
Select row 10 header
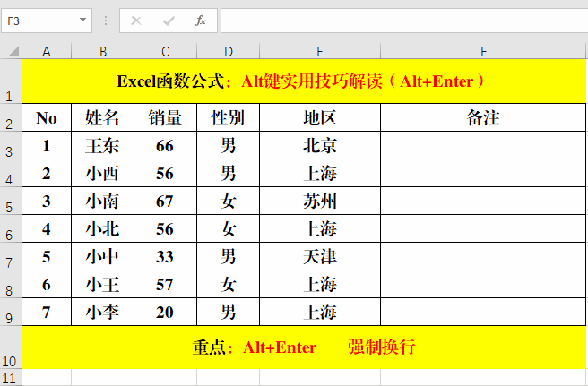click(x=11, y=347)
